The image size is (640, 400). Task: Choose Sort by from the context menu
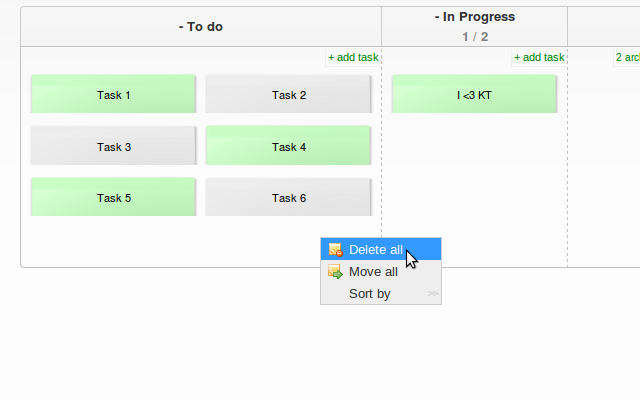(369, 294)
